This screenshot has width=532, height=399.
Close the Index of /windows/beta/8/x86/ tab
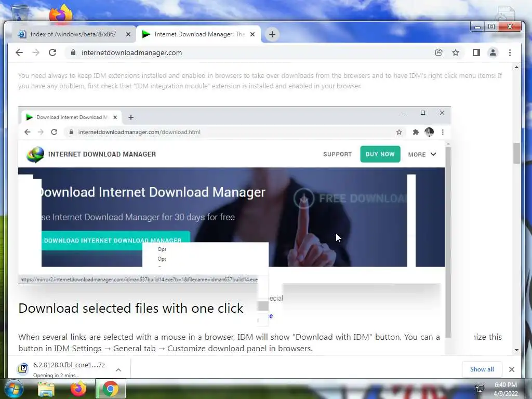tap(128, 34)
